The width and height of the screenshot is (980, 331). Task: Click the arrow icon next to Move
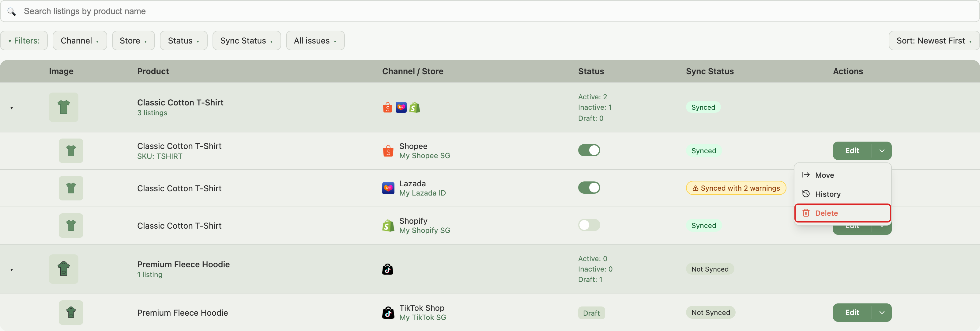pos(806,175)
